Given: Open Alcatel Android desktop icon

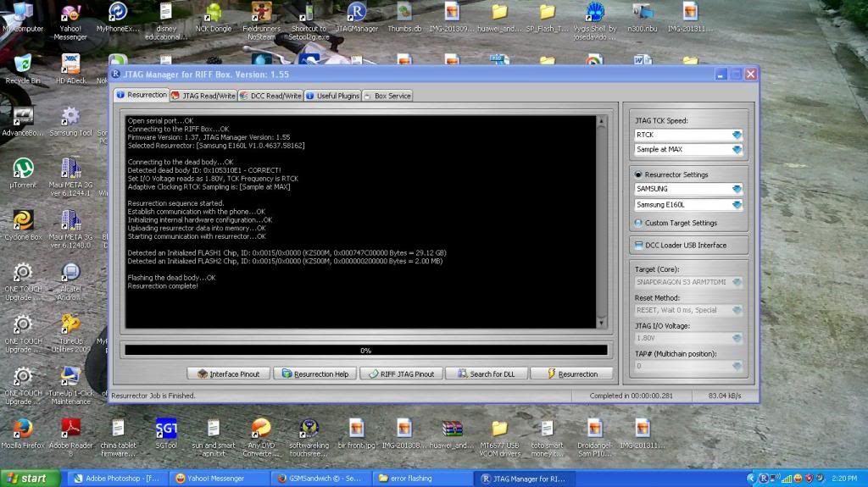Looking at the screenshot, I should [x=70, y=281].
